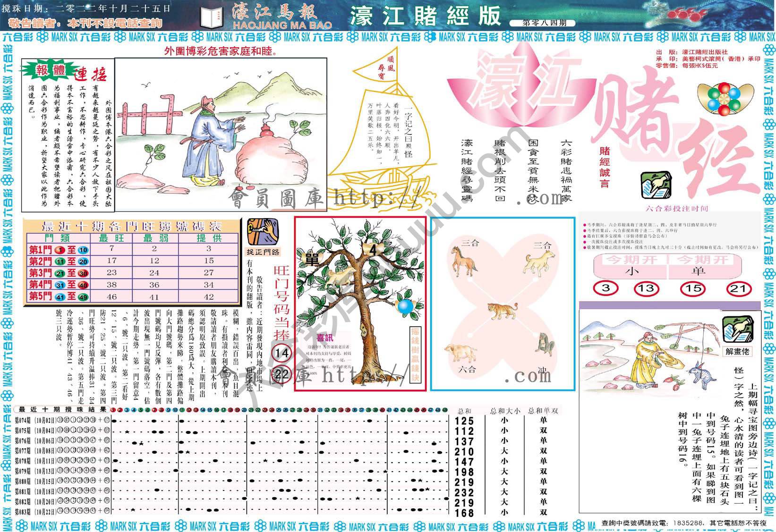Select circled number 14 under 旺门号码当捧
Viewport: 776px width, 532px height.
(282, 353)
